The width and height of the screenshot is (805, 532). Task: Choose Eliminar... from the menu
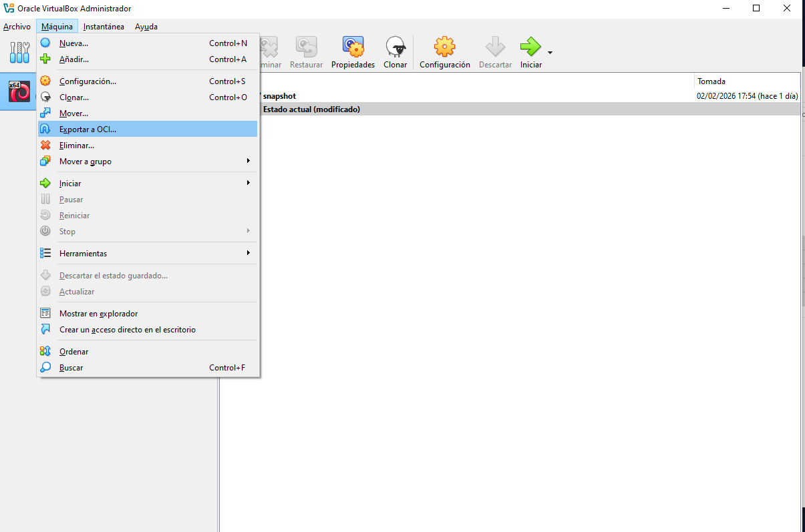point(148,145)
